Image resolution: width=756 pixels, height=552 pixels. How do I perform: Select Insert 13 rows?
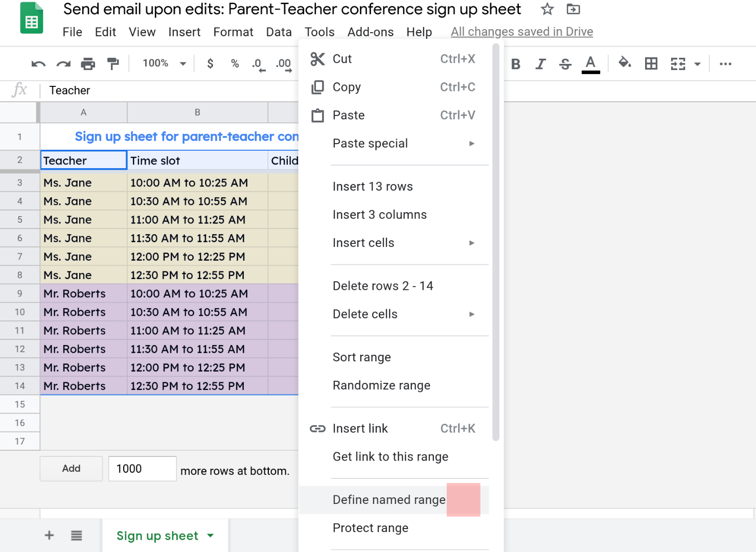click(x=394, y=187)
